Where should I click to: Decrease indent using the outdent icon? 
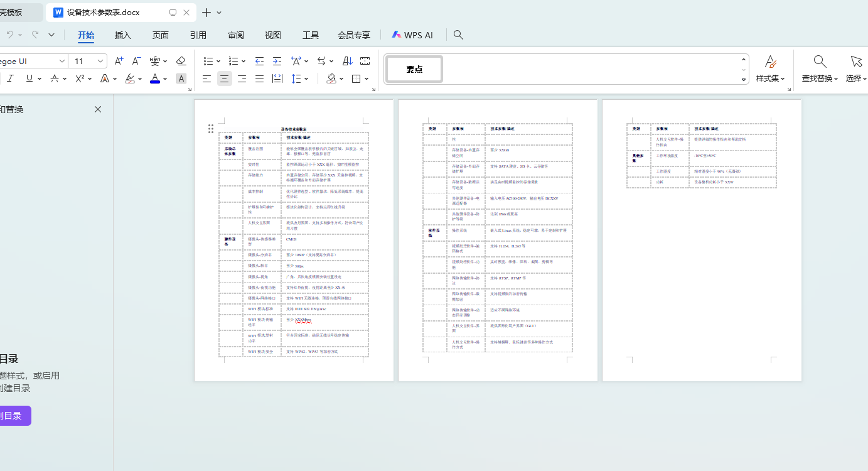[259, 61]
